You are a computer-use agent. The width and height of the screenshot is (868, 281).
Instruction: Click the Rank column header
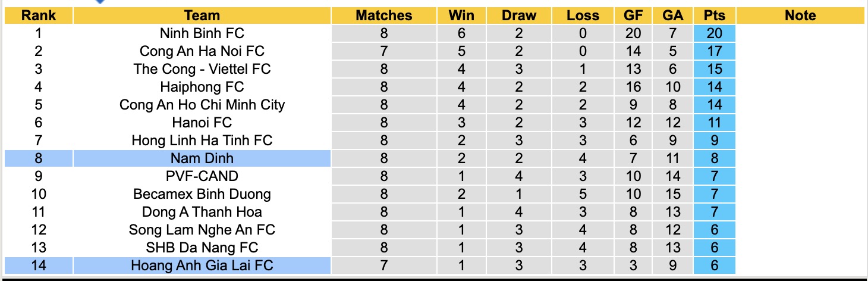(x=39, y=15)
